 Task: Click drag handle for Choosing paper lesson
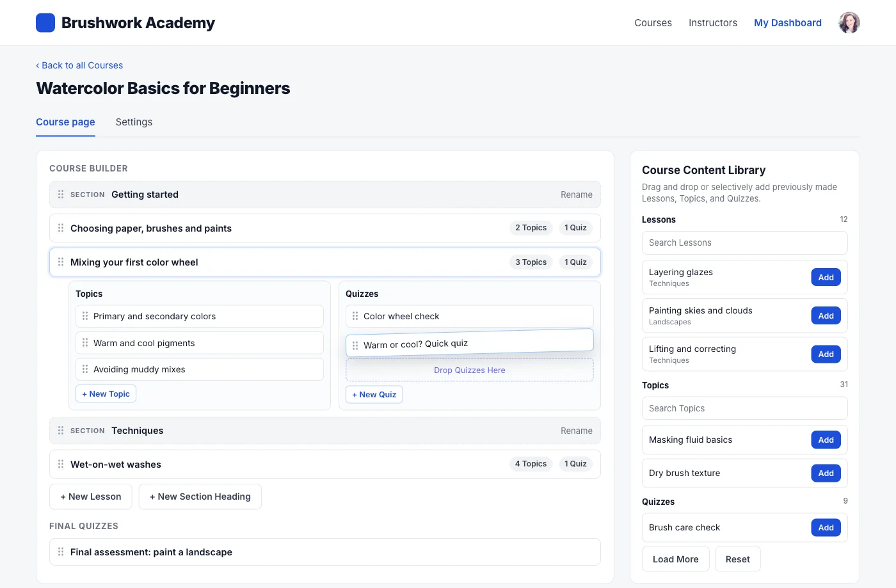(x=61, y=228)
